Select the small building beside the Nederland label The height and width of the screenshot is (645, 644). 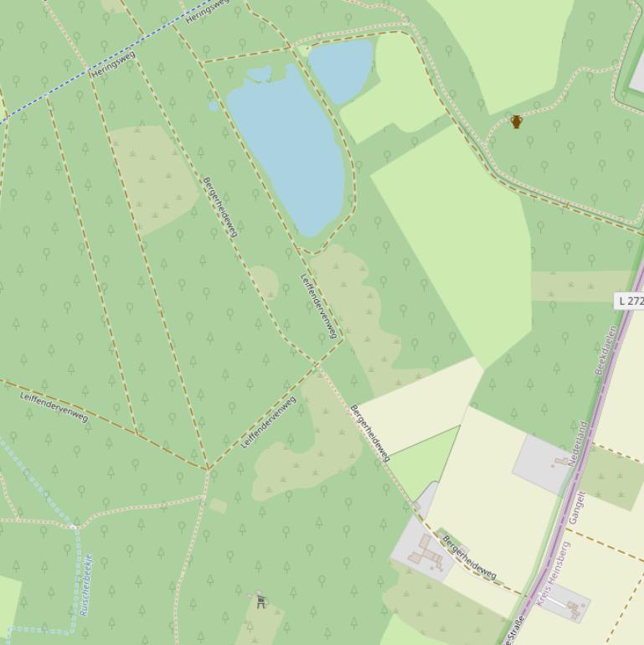(561, 462)
